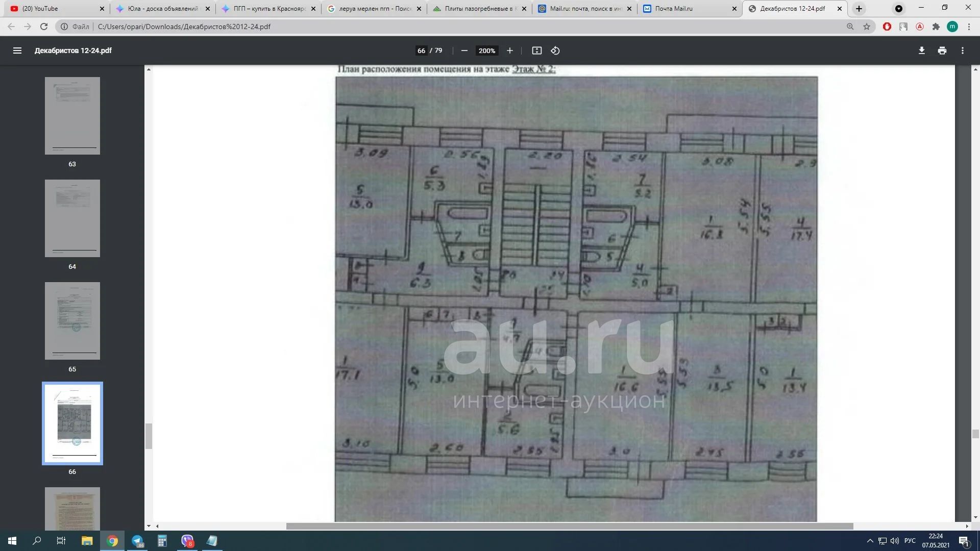This screenshot has height=551, width=980.
Task: Switch to the леруа мерлен пгп Google tab
Action: point(374,9)
